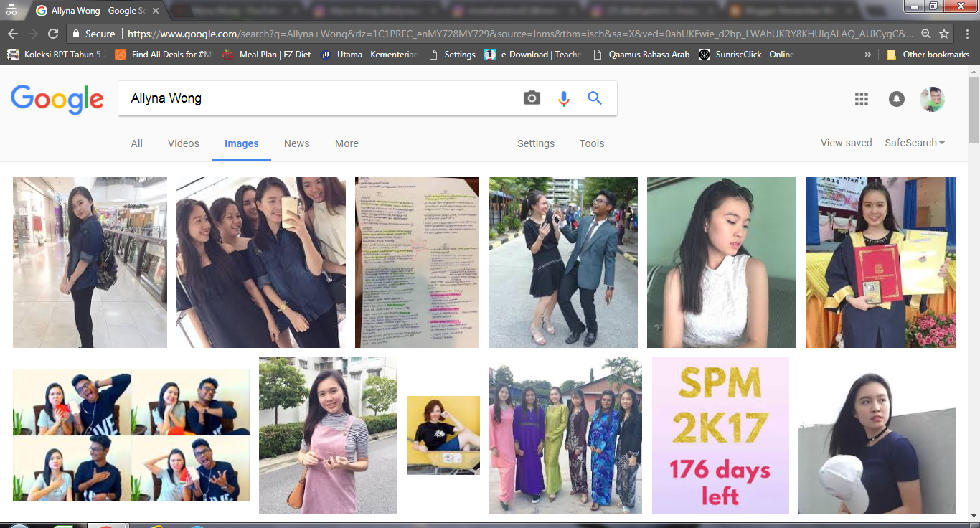
Task: Switch to the News tab
Action: 296,143
